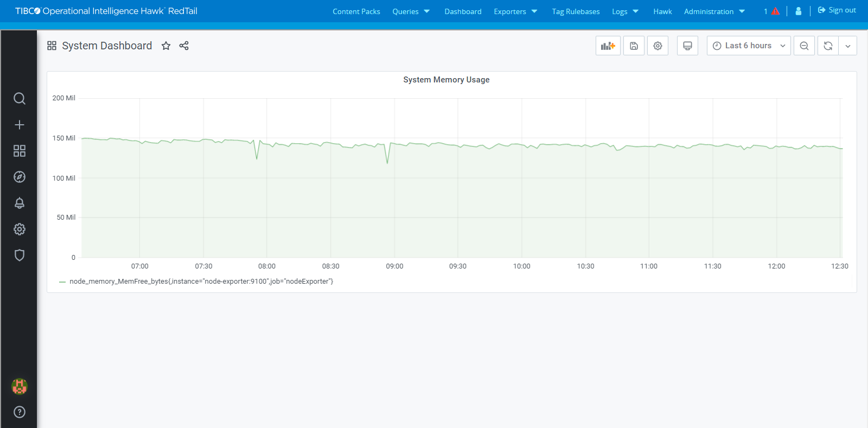Open the System Memory Usage panel title
This screenshot has height=428, width=868.
[446, 80]
